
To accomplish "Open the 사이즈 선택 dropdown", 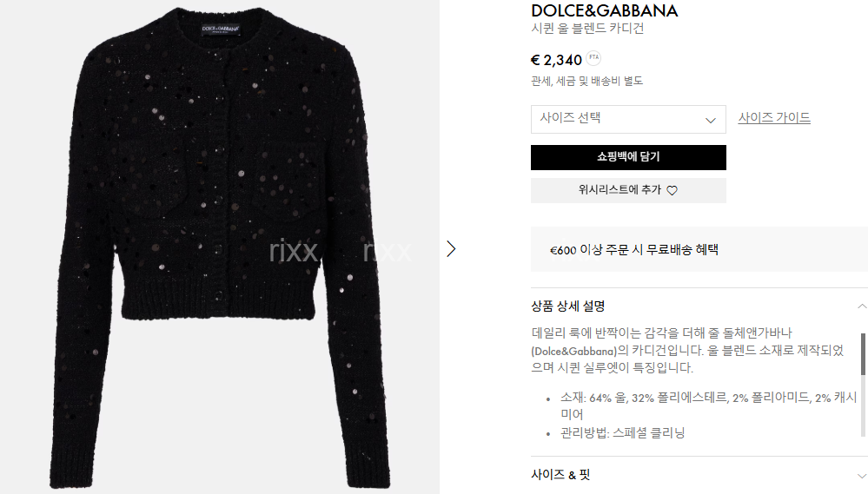I will click(628, 119).
